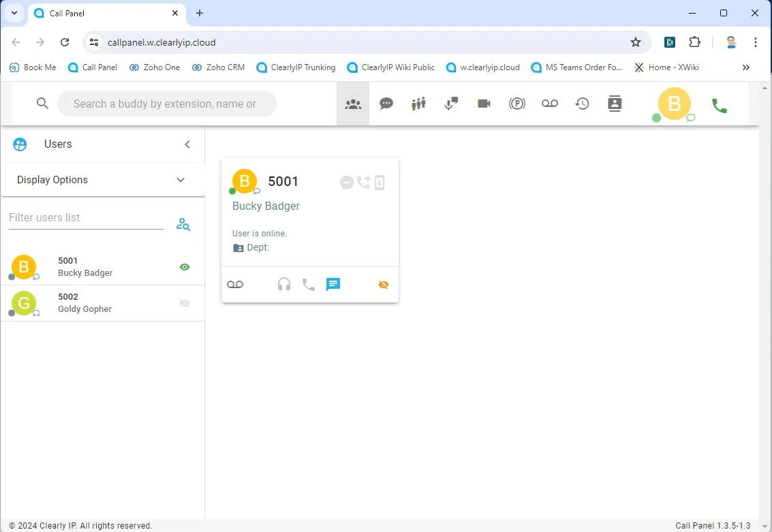Open the Zoho One bookmark
Image resolution: width=772 pixels, height=532 pixels.
[155, 67]
